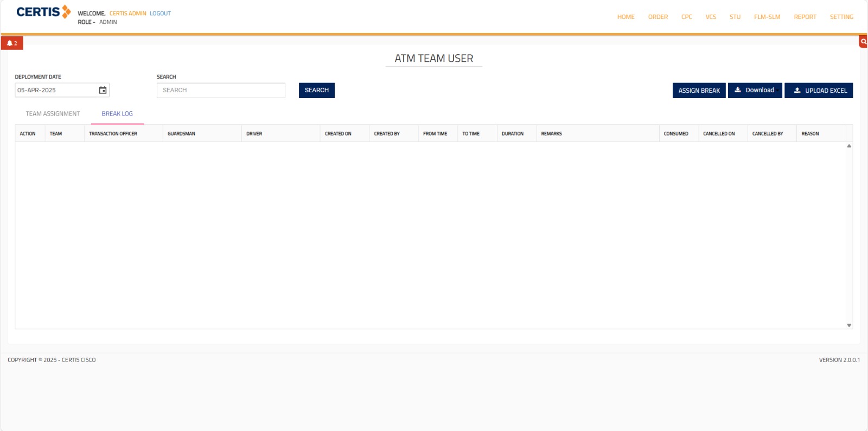Image resolution: width=868 pixels, height=431 pixels.
Task: Click into the Search text field
Action: click(x=221, y=91)
